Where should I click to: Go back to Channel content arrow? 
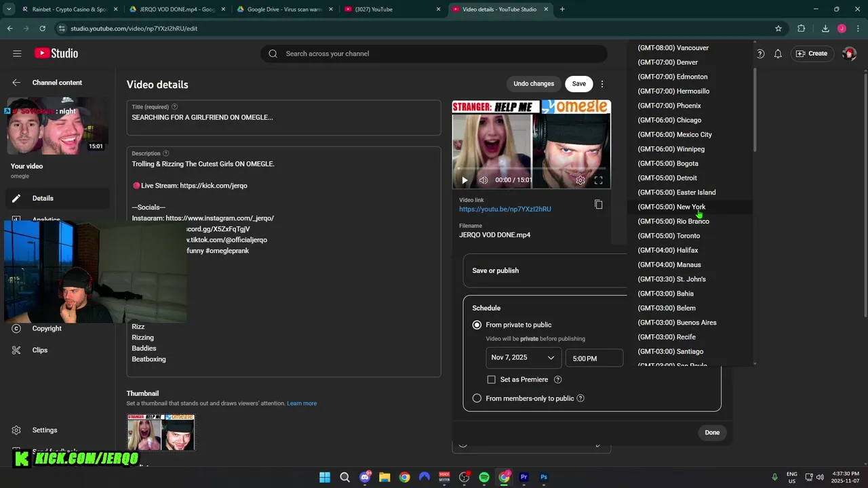click(16, 83)
